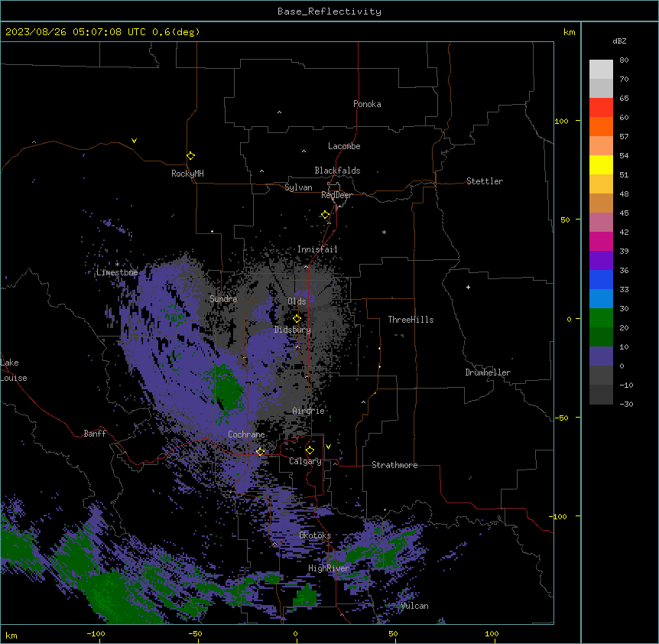Click the Lacombe city label
The width and height of the screenshot is (659, 644).
pos(344,146)
